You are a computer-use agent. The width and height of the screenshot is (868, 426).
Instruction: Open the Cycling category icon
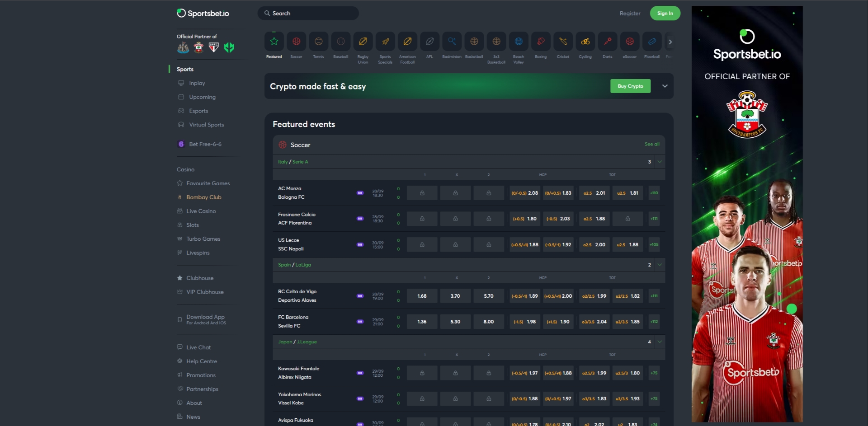[x=585, y=42]
